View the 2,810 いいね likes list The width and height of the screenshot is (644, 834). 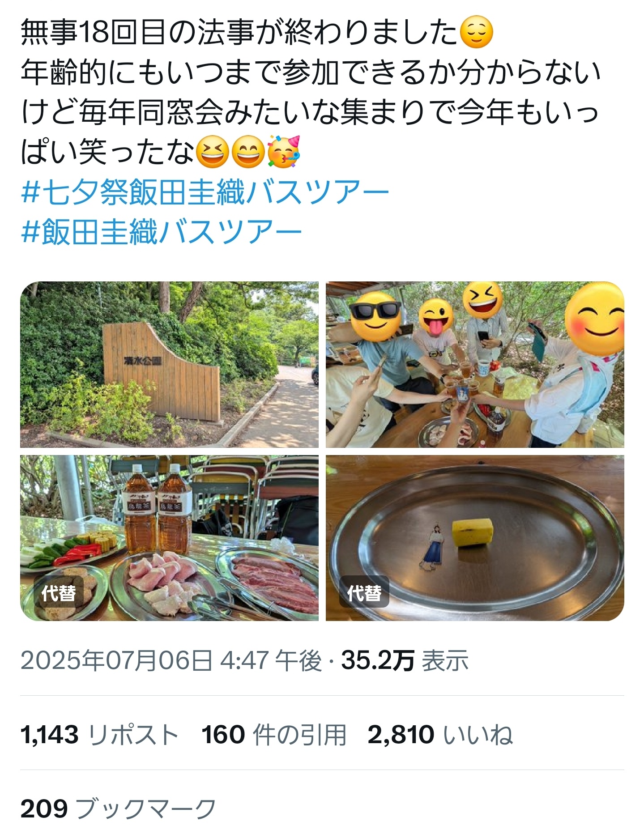[x=440, y=735]
